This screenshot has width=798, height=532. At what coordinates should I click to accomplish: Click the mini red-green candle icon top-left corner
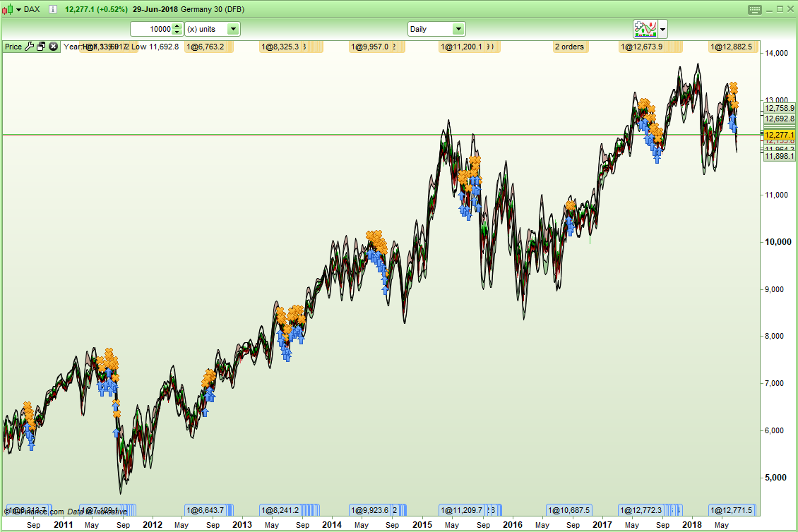pos(8,9)
